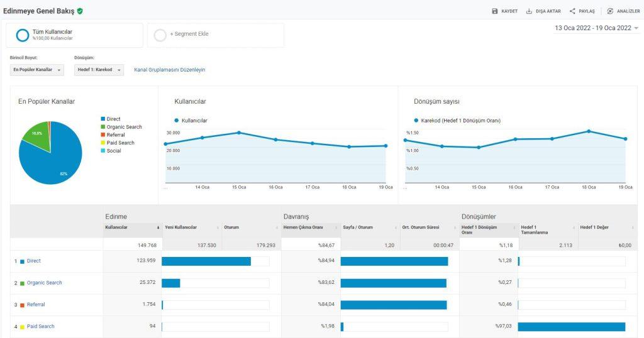Open the Organic Search channel link in the table
Screen dimensions: 644x338
pyautogui.click(x=45, y=283)
